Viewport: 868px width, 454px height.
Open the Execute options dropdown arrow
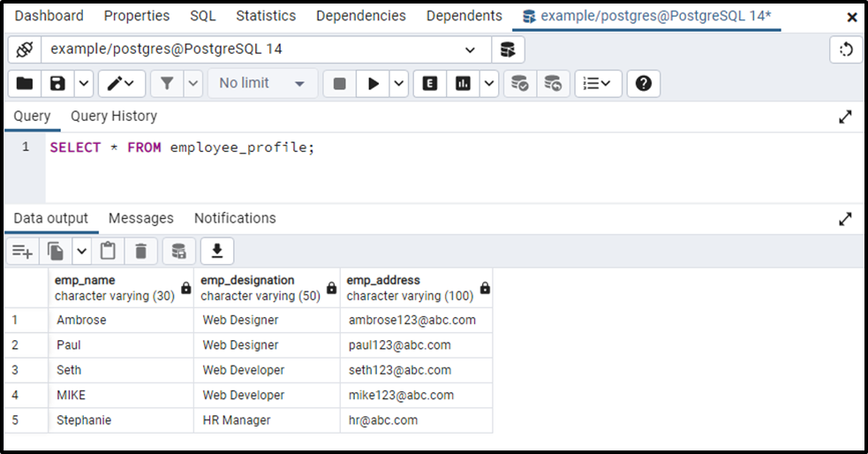tap(398, 84)
